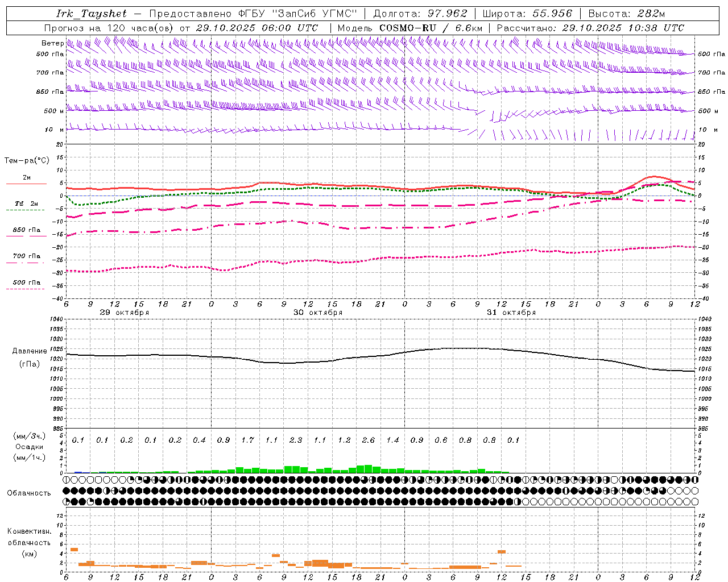
Task: Click the Давление panel label
Action: point(30,351)
